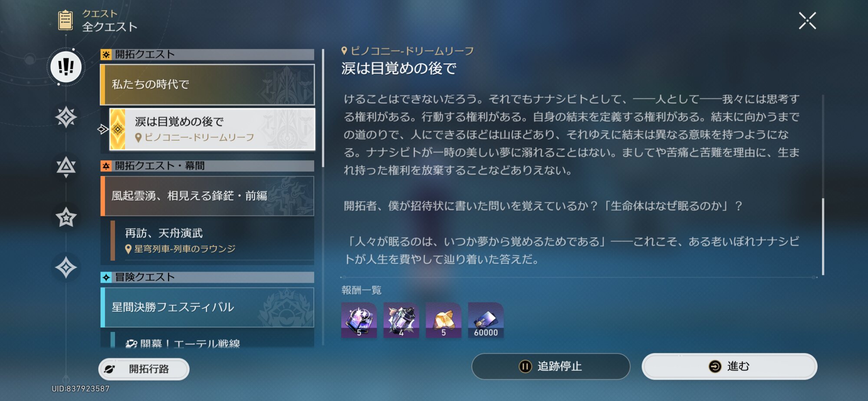The height and width of the screenshot is (401, 868).
Task: Click the 追跡停止 stop tracking button
Action: pos(551,366)
